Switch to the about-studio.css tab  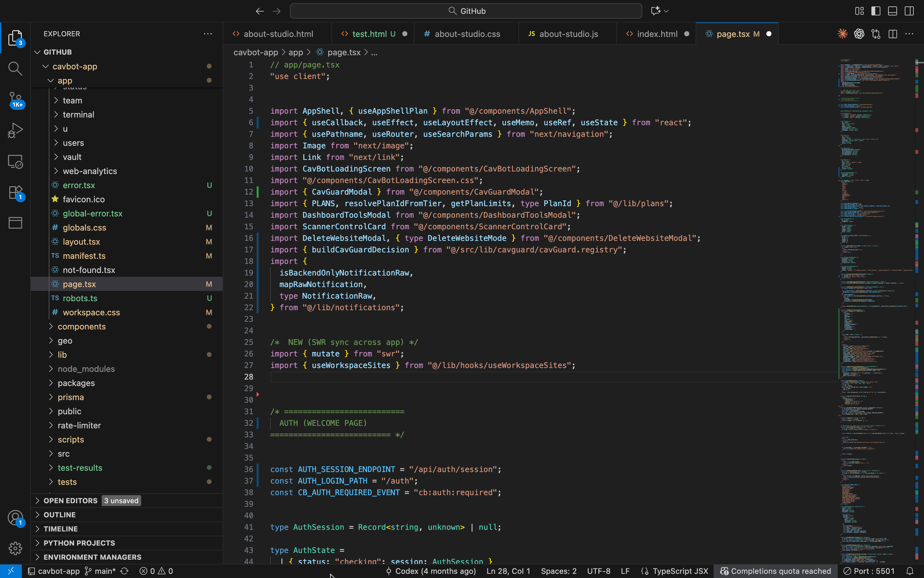[x=466, y=34]
